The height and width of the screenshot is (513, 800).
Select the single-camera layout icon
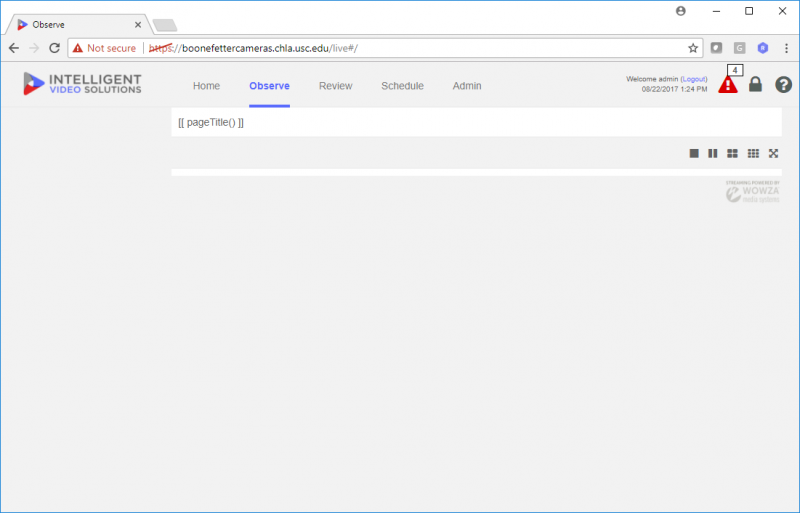click(694, 153)
